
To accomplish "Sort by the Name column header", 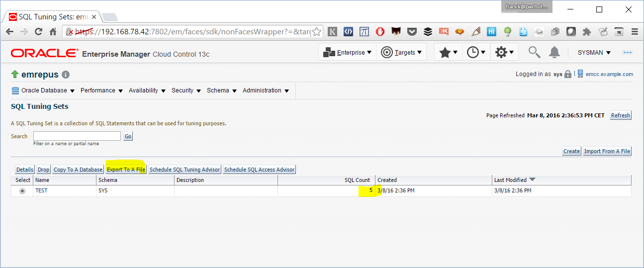I will tap(65, 180).
